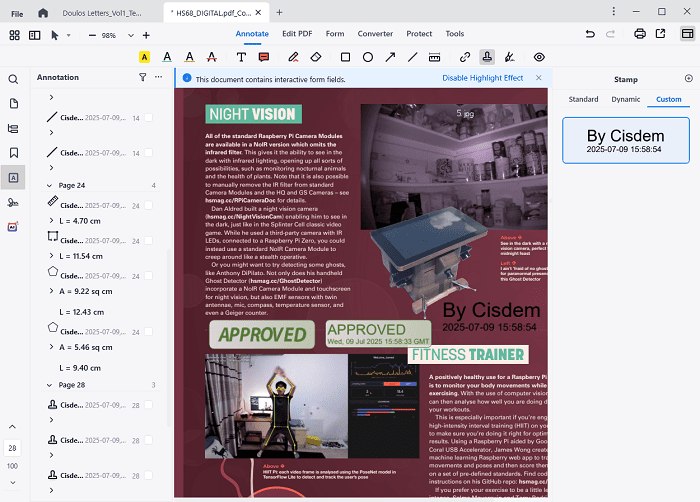The width and height of the screenshot is (700, 502).
Task: Select the By Cisdem custom stamp thumbnail
Action: point(625,140)
